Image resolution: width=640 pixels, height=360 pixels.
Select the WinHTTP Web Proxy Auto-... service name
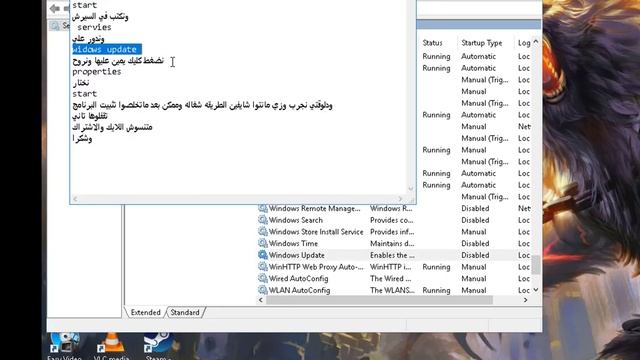[316, 267]
